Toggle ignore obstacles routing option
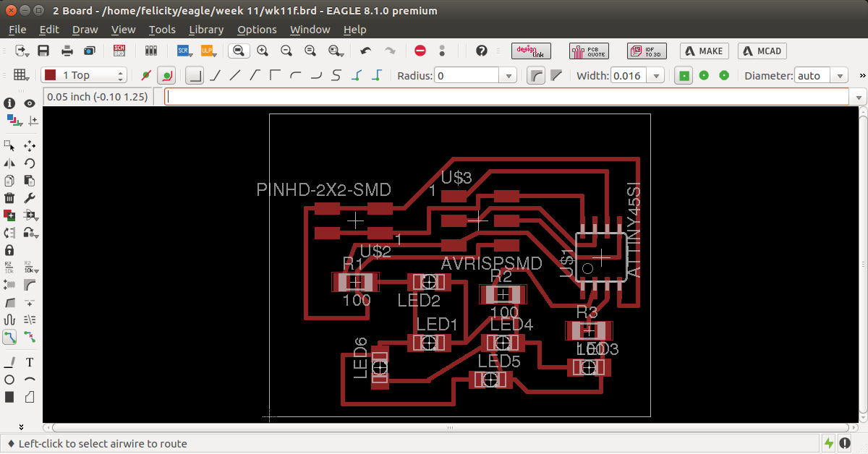 (145, 75)
